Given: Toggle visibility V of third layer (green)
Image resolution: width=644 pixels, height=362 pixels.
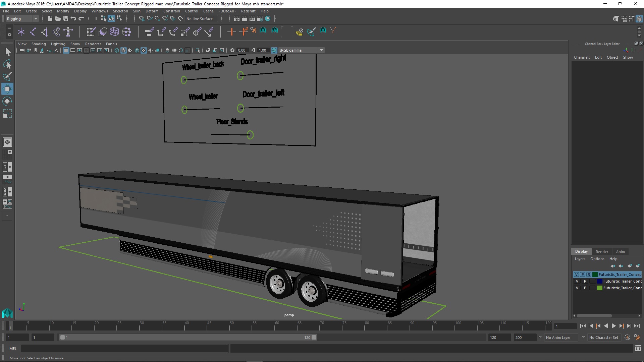Looking at the screenshot, I should click(577, 288).
